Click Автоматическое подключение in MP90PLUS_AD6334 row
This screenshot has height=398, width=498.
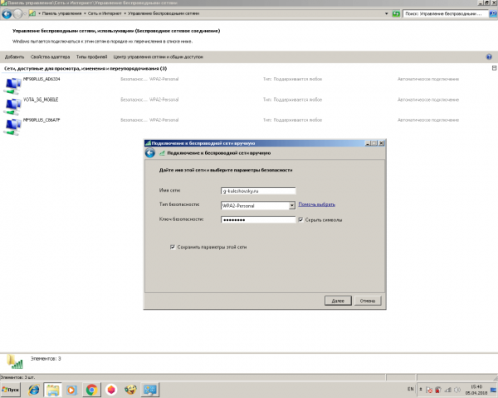[428, 79]
